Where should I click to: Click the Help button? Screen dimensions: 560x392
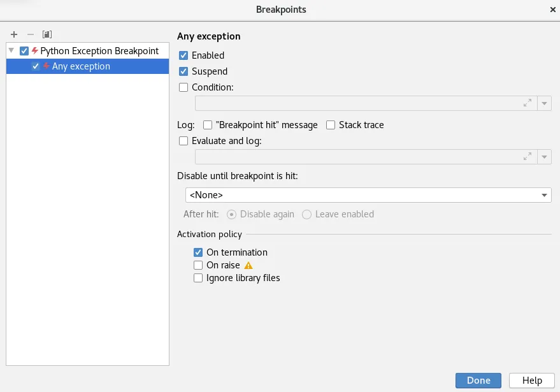point(532,381)
